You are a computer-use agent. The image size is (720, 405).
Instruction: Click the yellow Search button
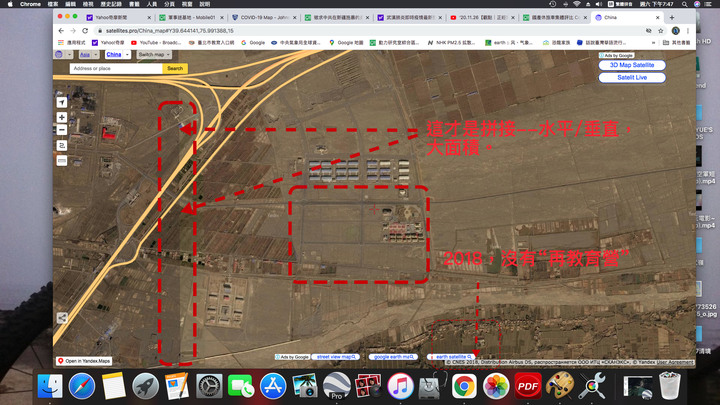point(175,68)
